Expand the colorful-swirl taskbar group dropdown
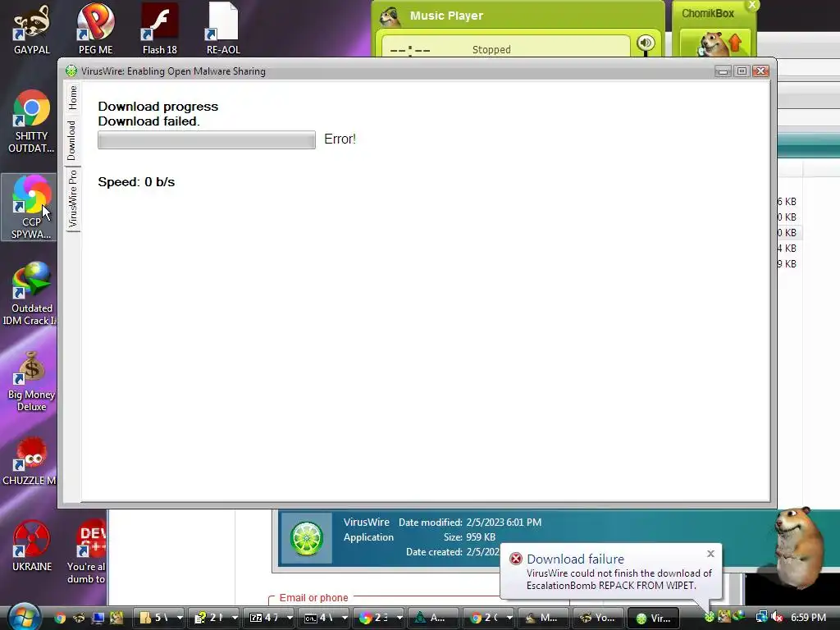840x630 pixels. pos(399,618)
